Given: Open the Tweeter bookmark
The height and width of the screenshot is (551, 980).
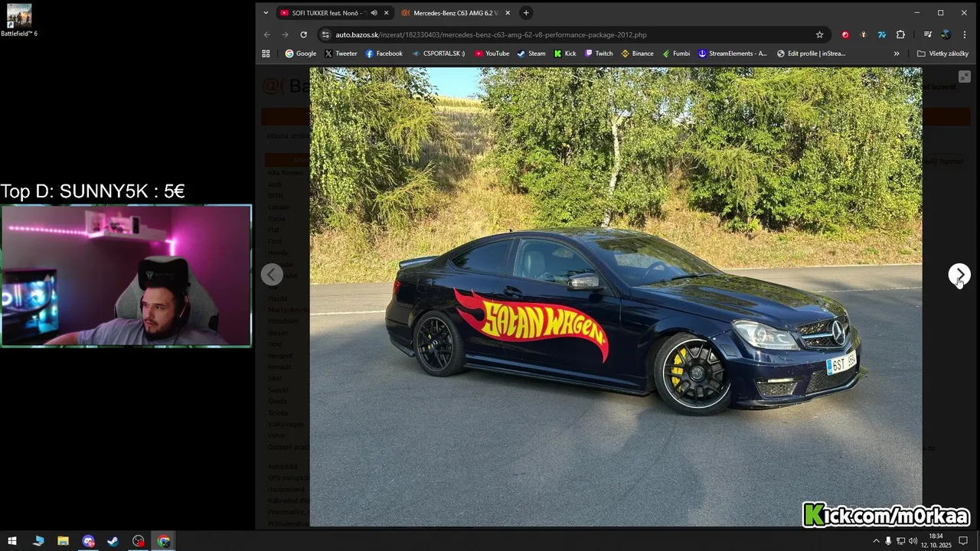Looking at the screenshot, I should pos(341,54).
